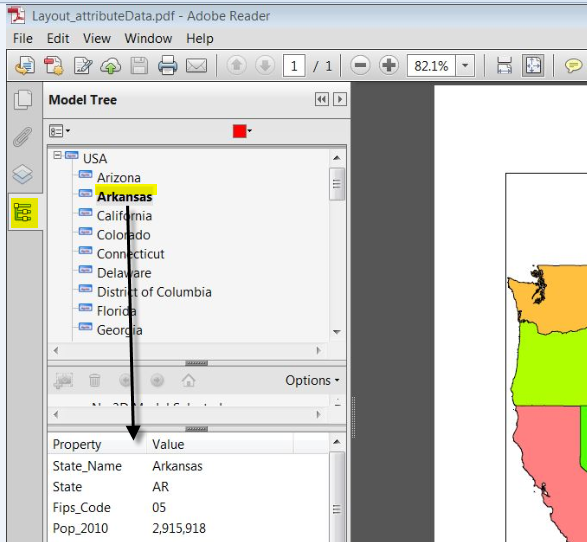This screenshot has width=587, height=542.
Task: Select Delaware in the Model Tree
Action: pyautogui.click(x=124, y=273)
